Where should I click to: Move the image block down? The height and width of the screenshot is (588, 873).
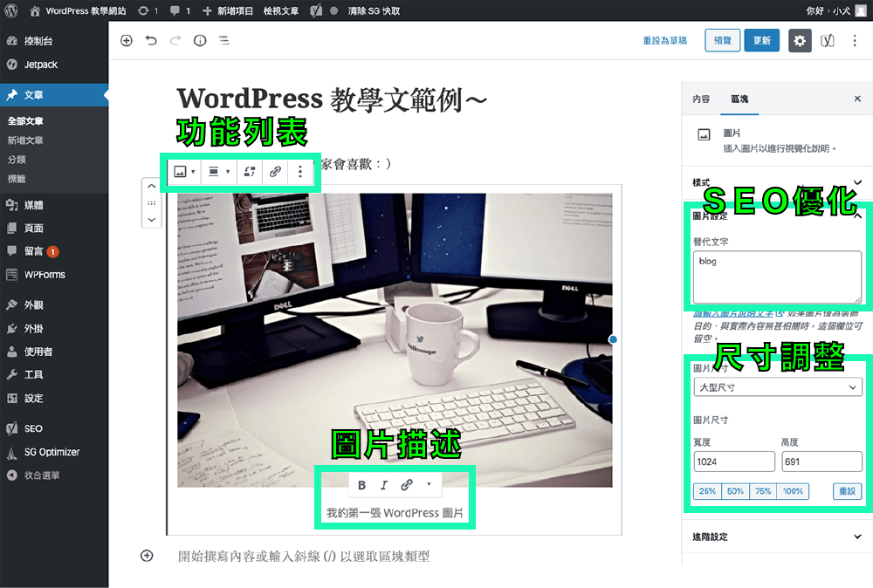pyautogui.click(x=151, y=220)
